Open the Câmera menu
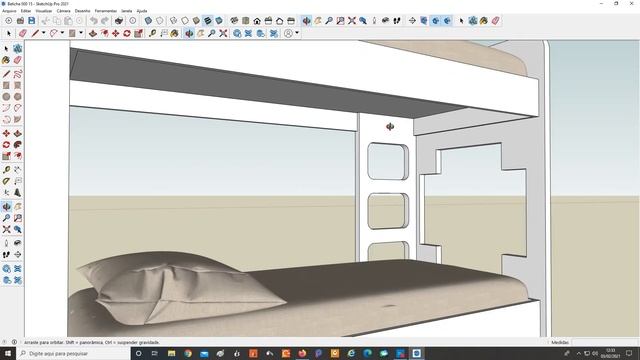Screen dimensions: 640x360 point(63,11)
